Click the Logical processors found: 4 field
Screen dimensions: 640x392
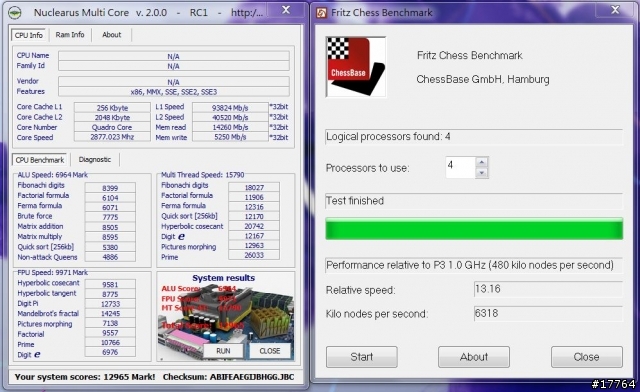[474, 137]
